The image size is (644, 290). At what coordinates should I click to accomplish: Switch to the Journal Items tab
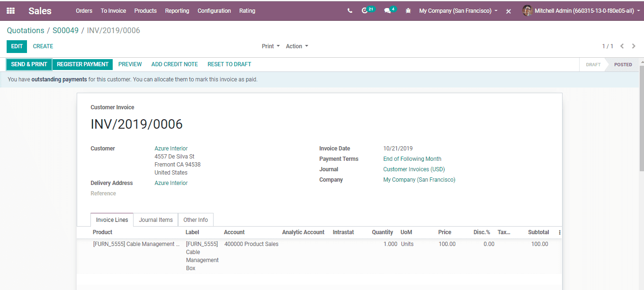pyautogui.click(x=156, y=220)
